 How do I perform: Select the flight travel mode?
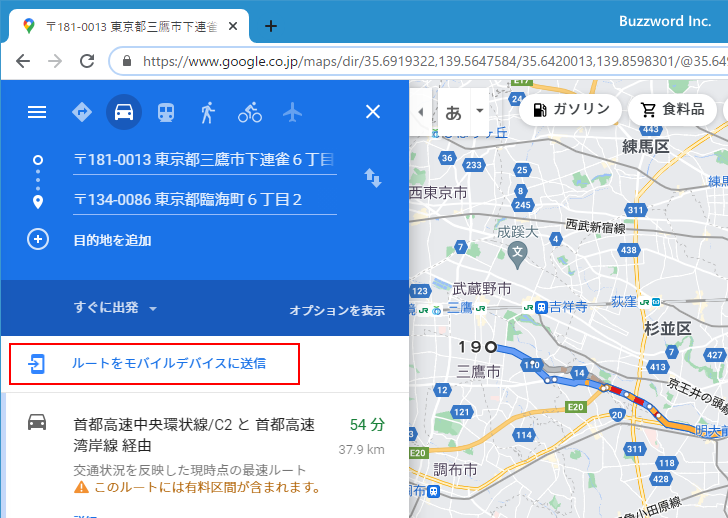292,112
